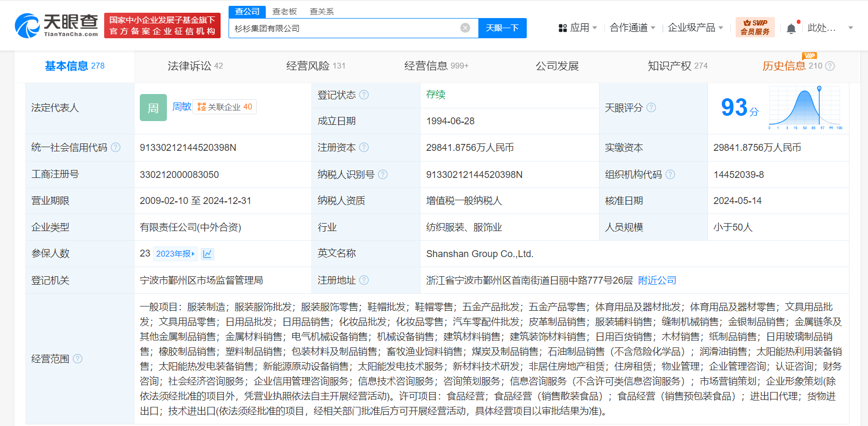Click the TianYanCha logo
Image resolution: width=868 pixels, height=426 pixels.
pyautogui.click(x=56, y=25)
